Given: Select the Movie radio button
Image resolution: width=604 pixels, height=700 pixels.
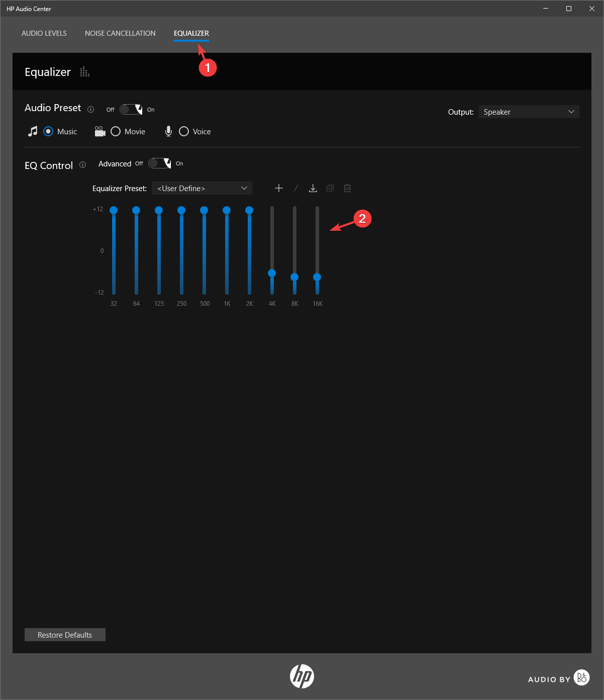Looking at the screenshot, I should pyautogui.click(x=116, y=131).
